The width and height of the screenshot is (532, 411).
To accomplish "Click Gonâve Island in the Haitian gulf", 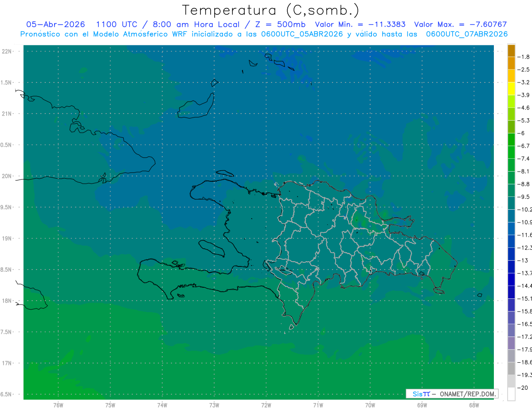I will pos(211,248).
